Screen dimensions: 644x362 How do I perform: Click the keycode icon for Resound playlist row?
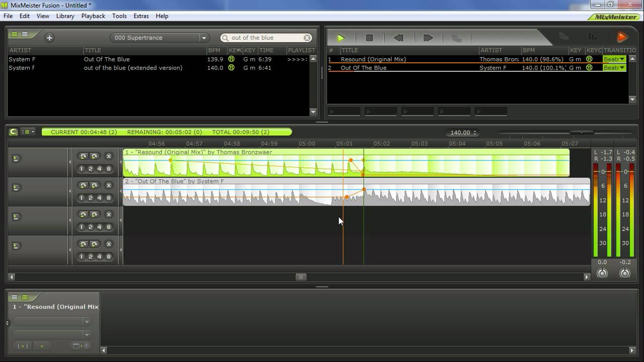[589, 59]
